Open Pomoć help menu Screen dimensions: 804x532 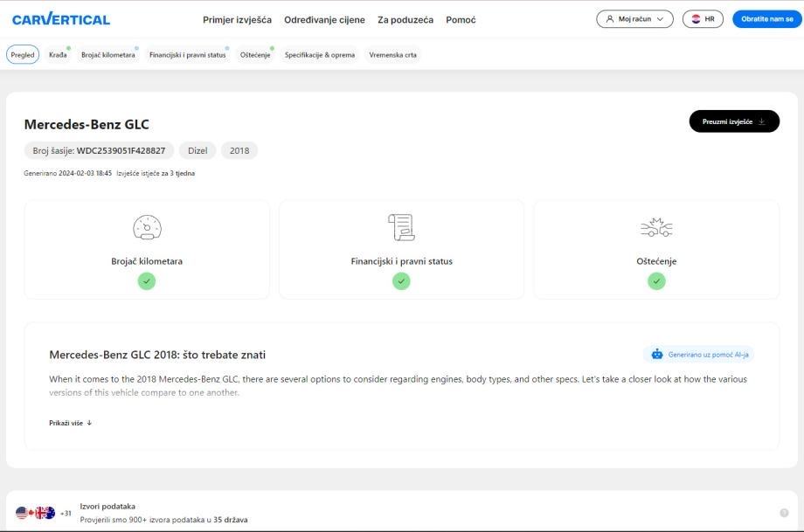(461, 20)
